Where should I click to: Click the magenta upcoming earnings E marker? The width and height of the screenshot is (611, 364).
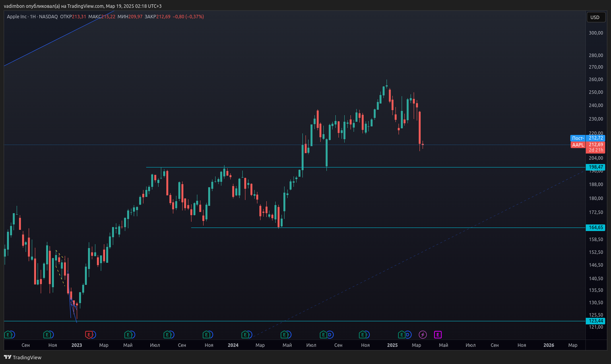438,334
